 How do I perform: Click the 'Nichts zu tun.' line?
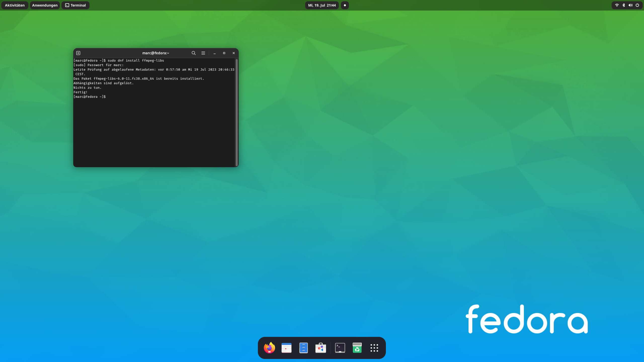[88, 88]
